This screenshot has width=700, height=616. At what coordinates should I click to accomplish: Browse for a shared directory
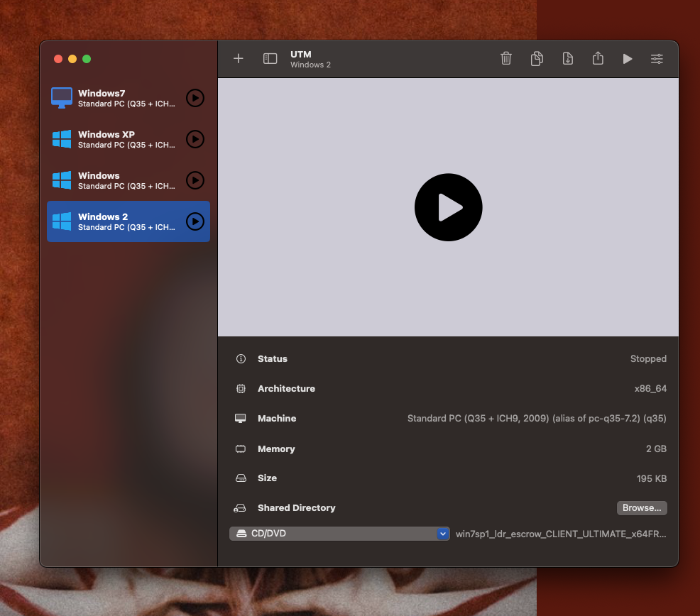pyautogui.click(x=642, y=508)
